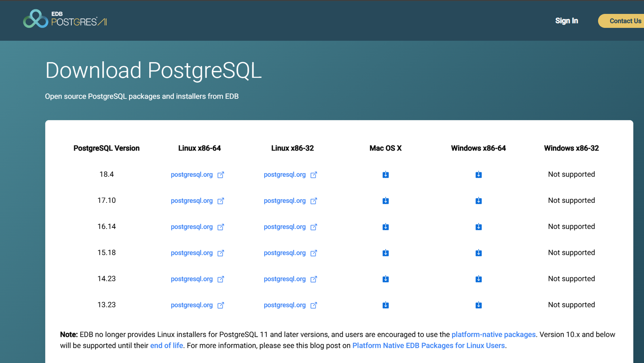Click the Linux x86-64 column header
Screen dimensions: 644x363
[200, 148]
